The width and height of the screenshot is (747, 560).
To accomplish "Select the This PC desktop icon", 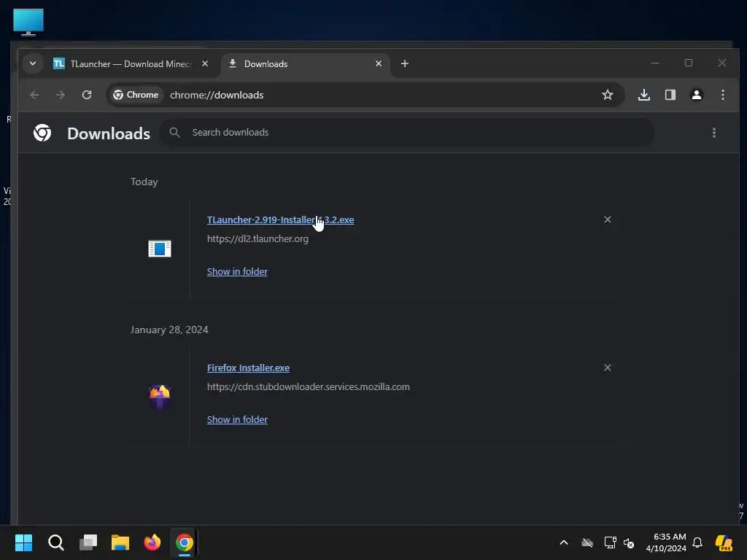I will (x=28, y=22).
